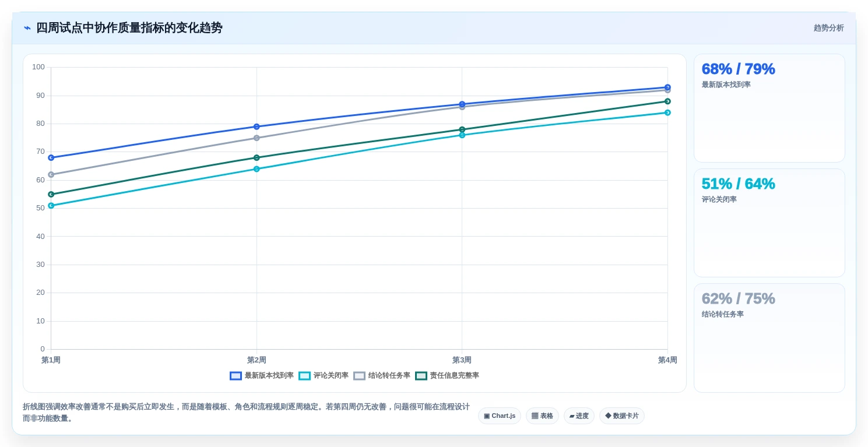Open the 趋势分析 label in header
The width and height of the screenshot is (868, 447).
coord(828,28)
